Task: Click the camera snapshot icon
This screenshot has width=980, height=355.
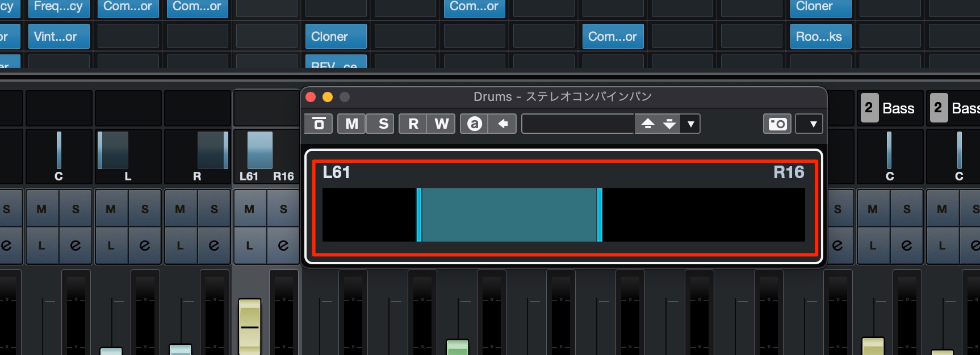Action: click(x=777, y=124)
